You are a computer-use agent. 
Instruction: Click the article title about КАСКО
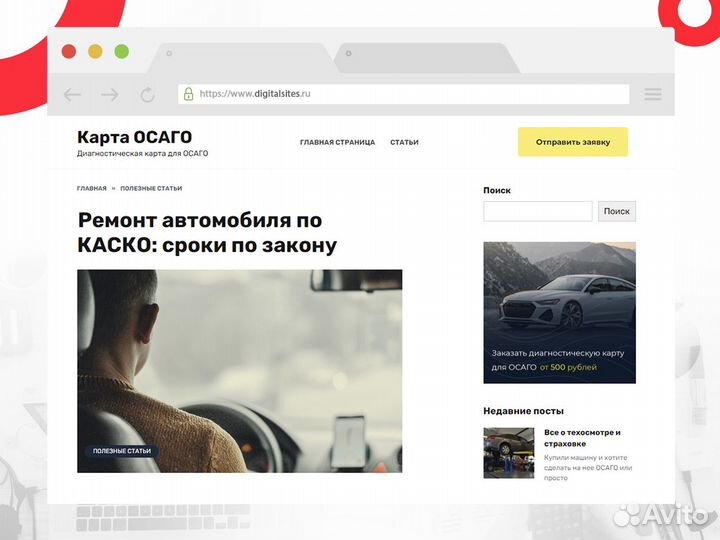[x=207, y=233]
